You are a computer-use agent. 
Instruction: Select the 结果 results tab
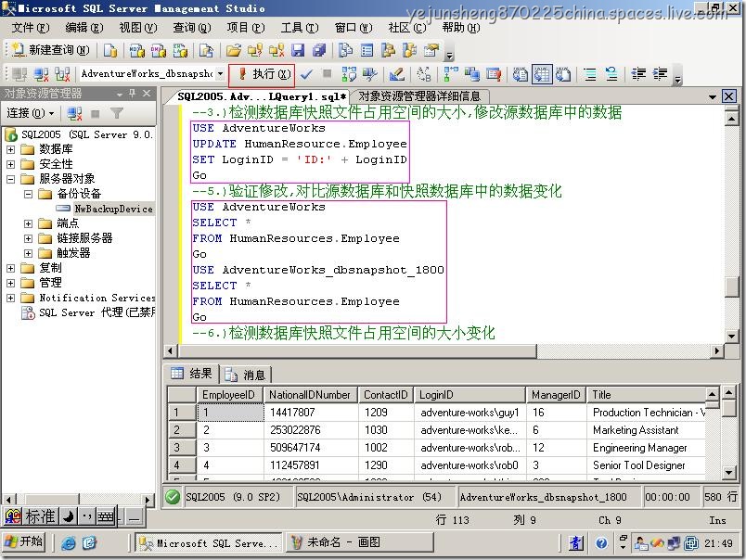192,374
